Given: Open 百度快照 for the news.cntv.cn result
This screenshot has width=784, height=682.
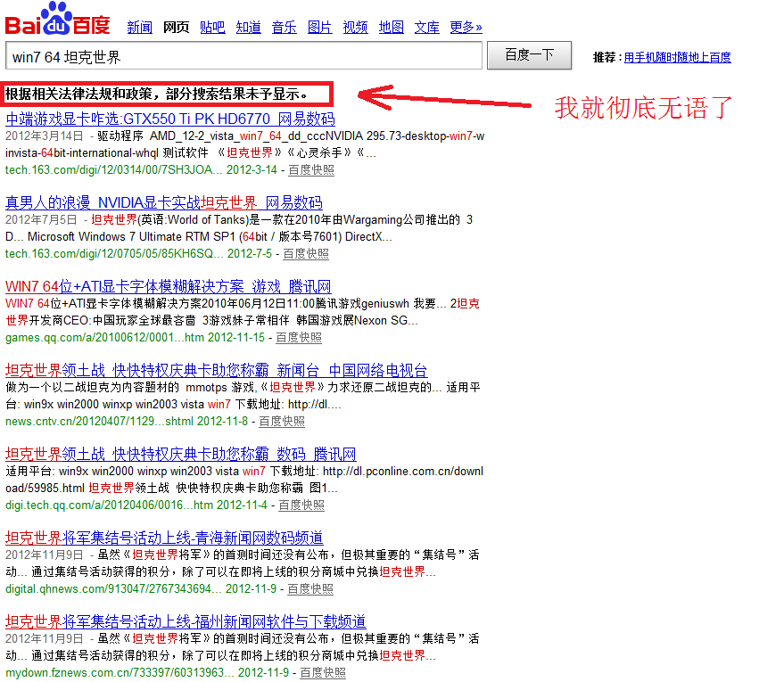Looking at the screenshot, I should tap(282, 422).
